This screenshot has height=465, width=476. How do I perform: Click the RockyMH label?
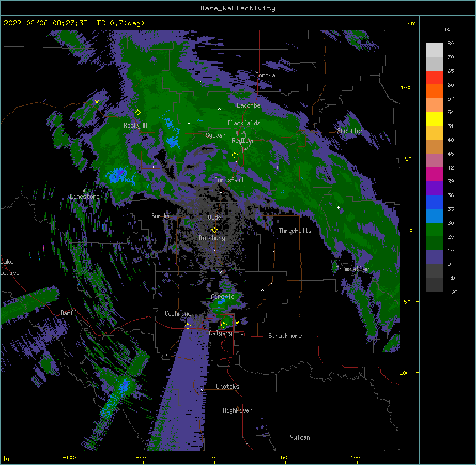tap(135, 125)
